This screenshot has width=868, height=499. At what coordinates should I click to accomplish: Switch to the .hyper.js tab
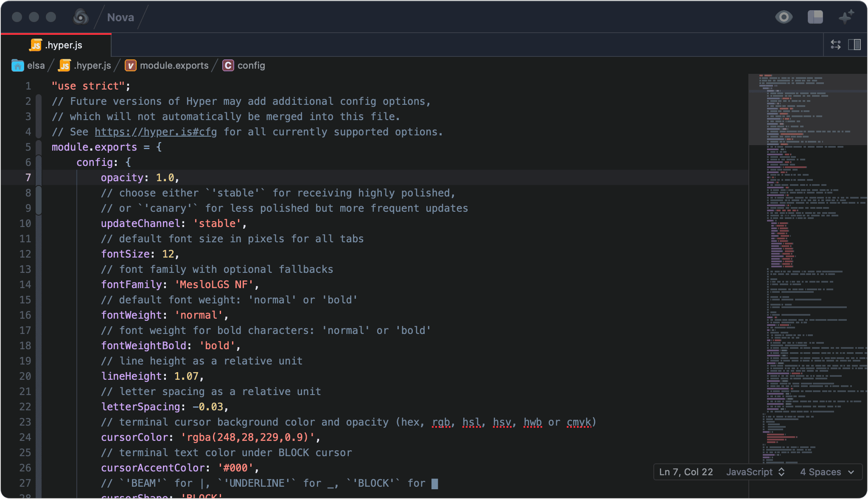click(x=64, y=45)
